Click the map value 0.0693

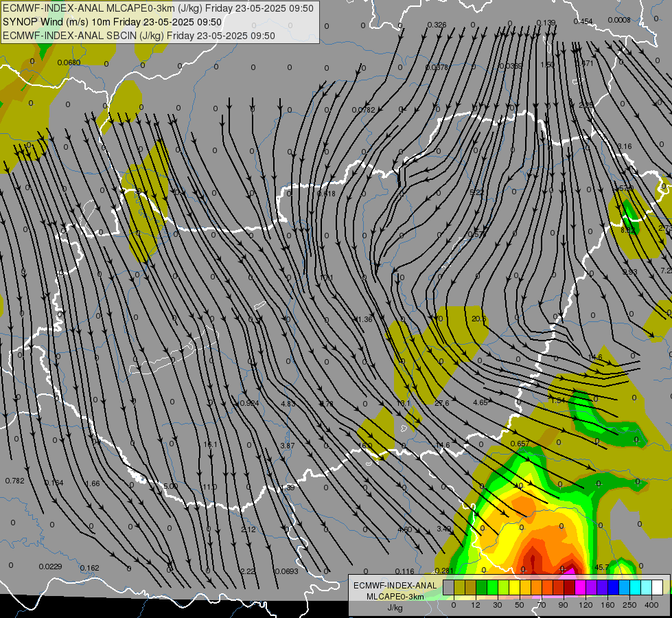pyautogui.click(x=286, y=571)
